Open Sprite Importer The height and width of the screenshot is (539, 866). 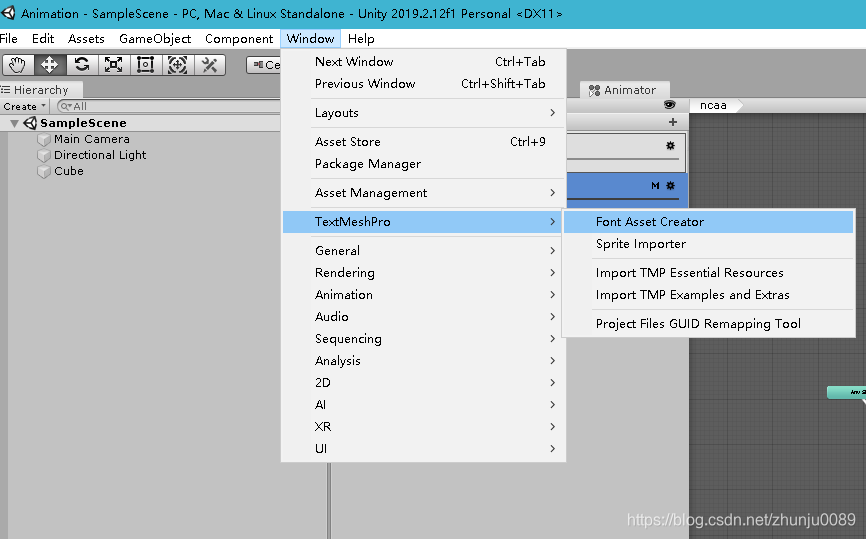coord(709,244)
